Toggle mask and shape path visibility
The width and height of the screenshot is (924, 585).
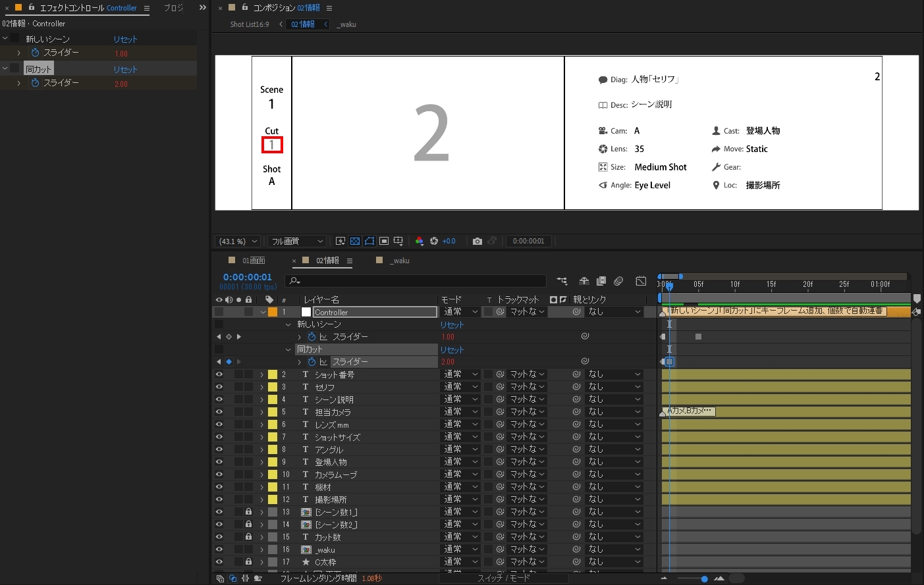click(369, 242)
